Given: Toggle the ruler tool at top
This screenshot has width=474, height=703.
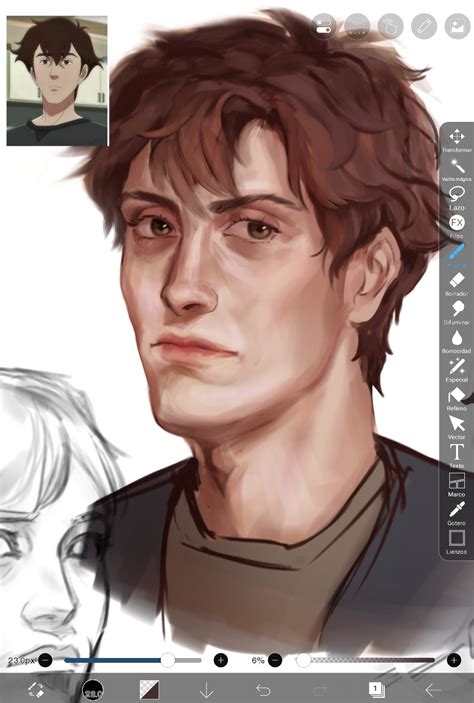Looking at the screenshot, I should click(424, 26).
